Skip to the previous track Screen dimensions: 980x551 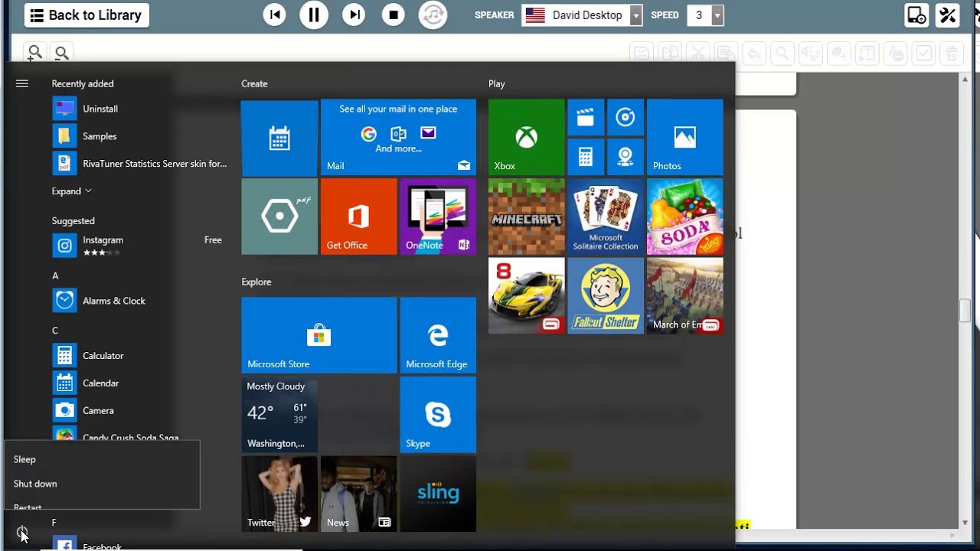(274, 15)
